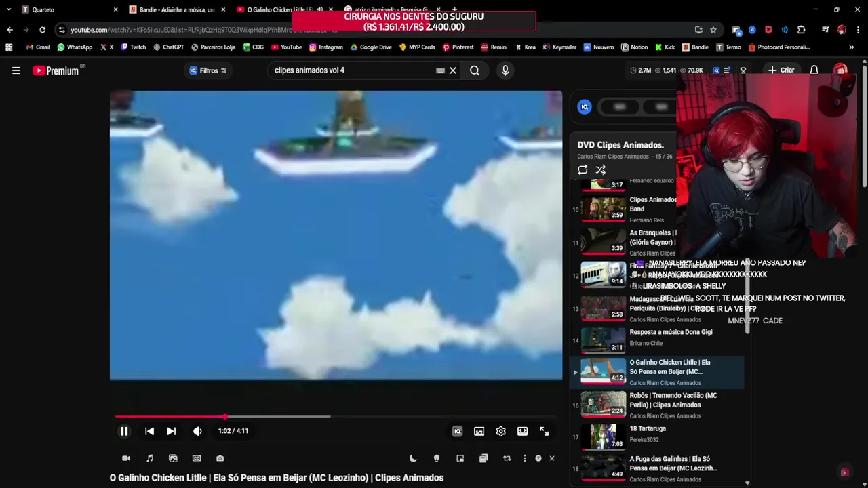Viewport: 868px width, 488px height.
Task: Open the on-screen keyboard icon in search
Action: point(440,70)
